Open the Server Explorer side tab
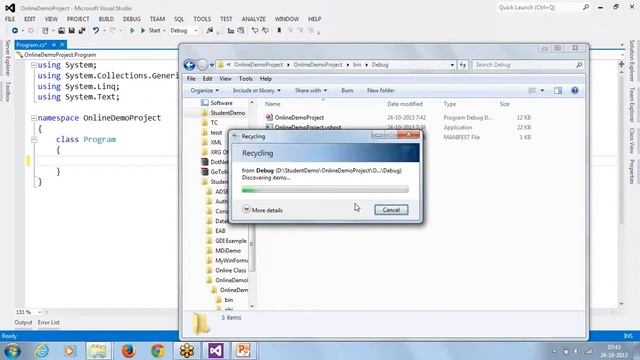The width and height of the screenshot is (640, 360). click(7, 58)
